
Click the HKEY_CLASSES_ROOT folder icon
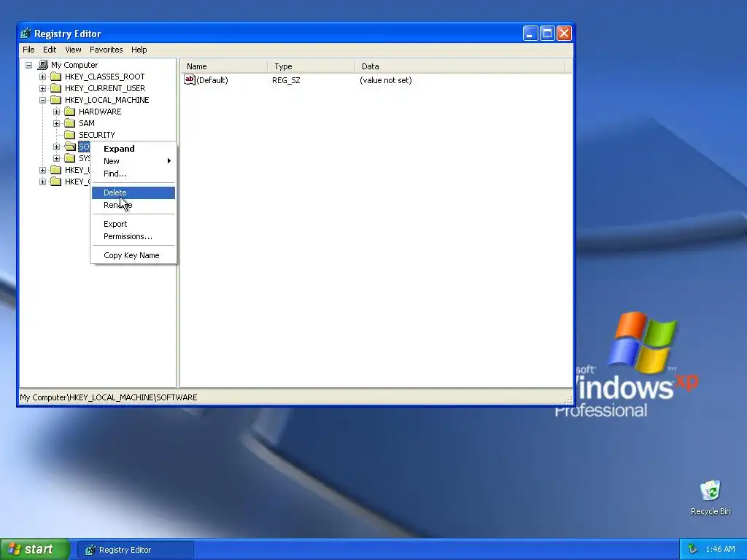(x=56, y=77)
